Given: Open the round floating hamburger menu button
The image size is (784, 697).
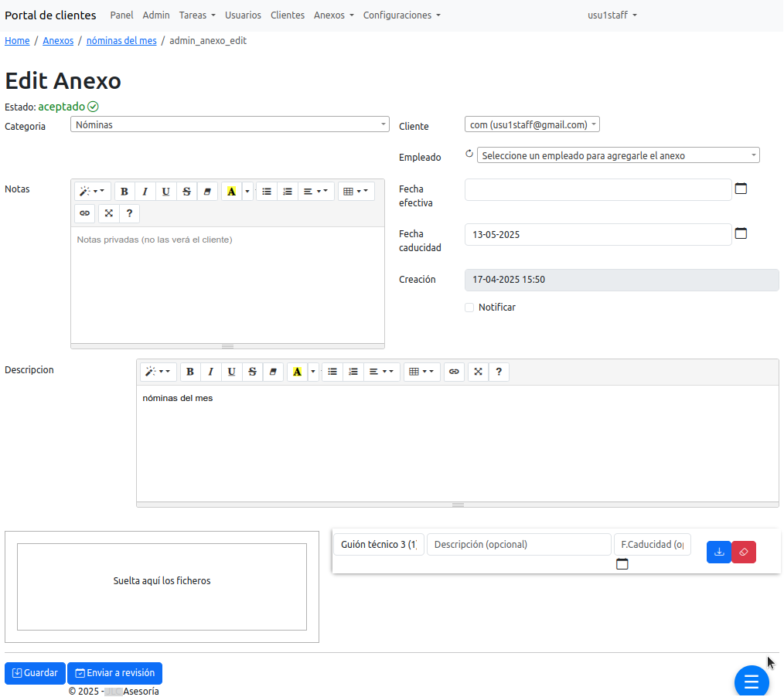Looking at the screenshot, I should 752,681.
